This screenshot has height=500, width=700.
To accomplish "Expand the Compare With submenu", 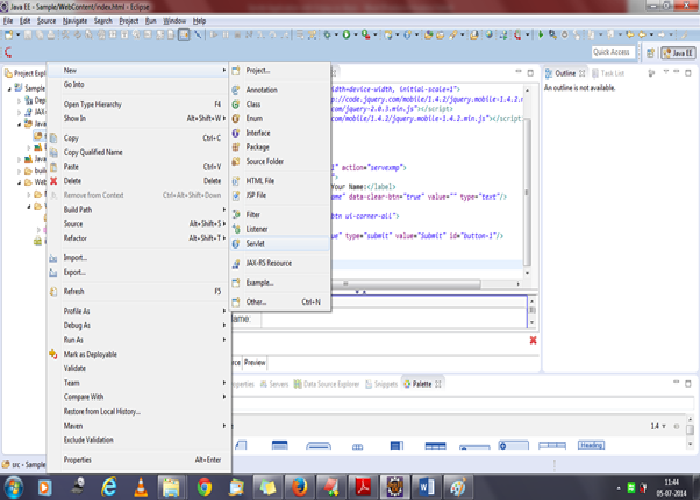I will click(x=139, y=397).
